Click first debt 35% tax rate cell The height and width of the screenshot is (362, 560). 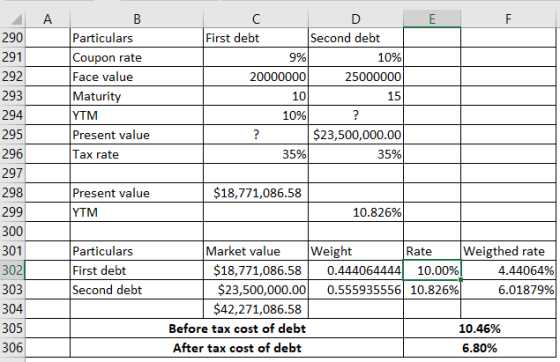tap(256, 154)
